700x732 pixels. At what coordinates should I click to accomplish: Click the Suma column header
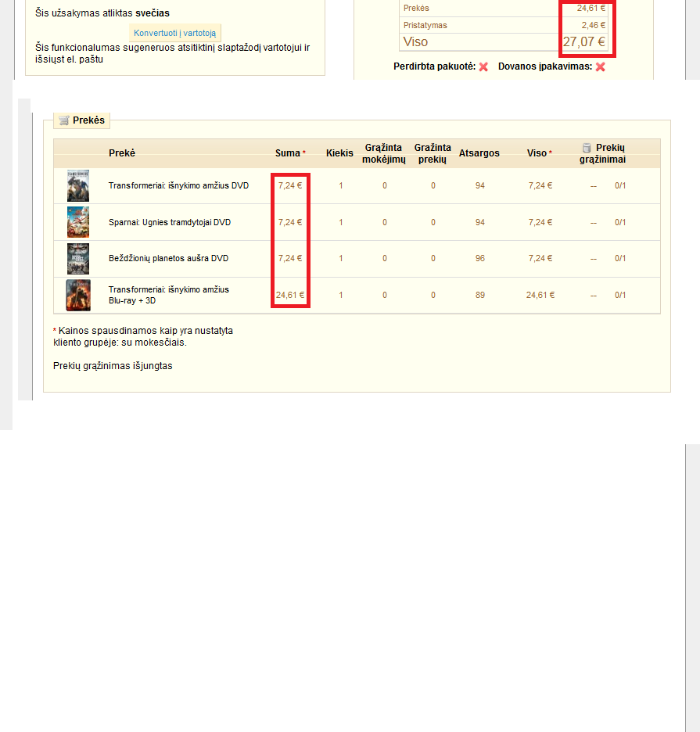click(x=288, y=153)
